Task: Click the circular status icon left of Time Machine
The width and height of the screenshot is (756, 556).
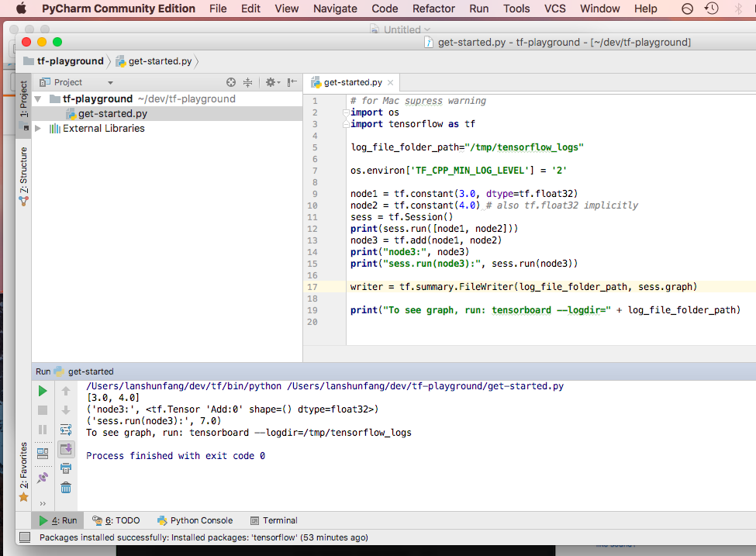Action: [688, 9]
